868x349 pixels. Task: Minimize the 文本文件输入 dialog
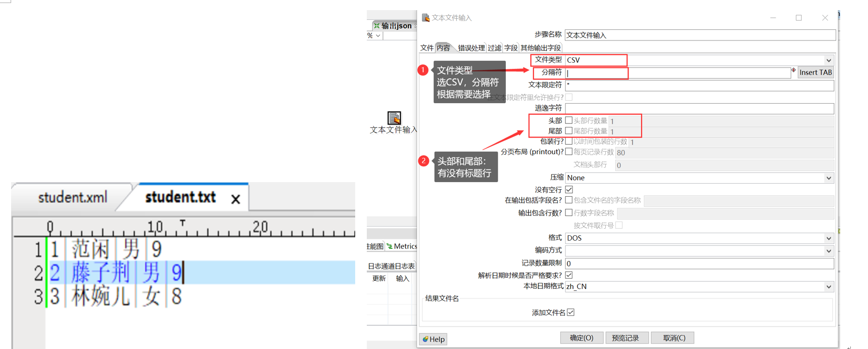coord(773,18)
